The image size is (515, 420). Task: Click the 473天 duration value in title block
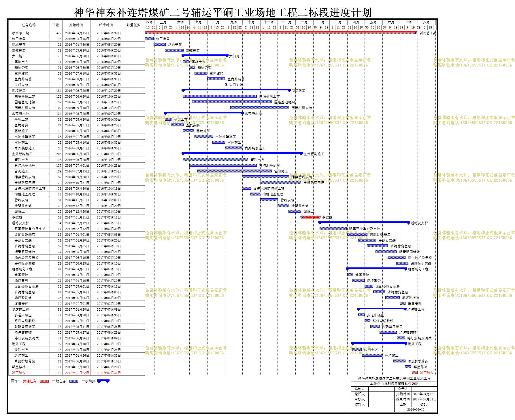424,404
